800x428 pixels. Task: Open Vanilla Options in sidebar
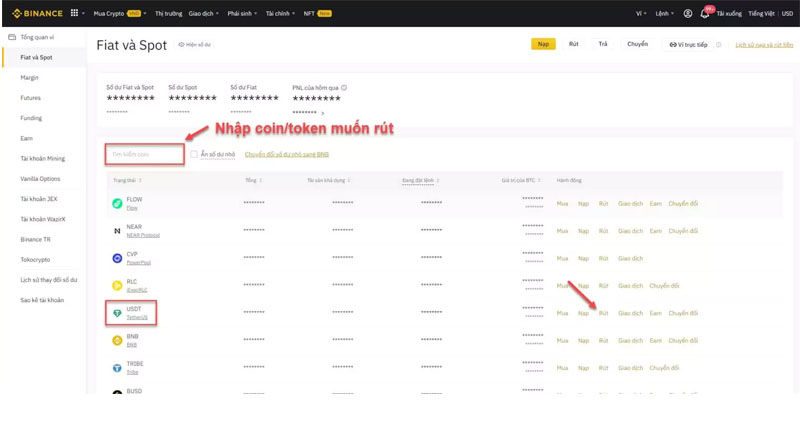click(x=40, y=179)
